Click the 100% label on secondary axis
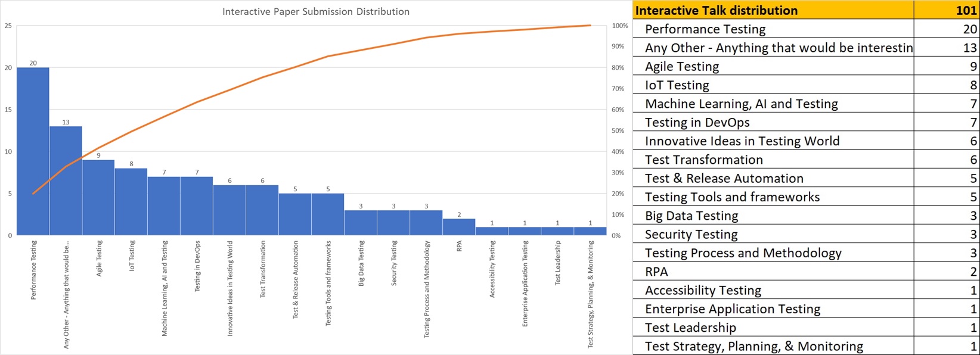This screenshot has width=980, height=355. (620, 26)
